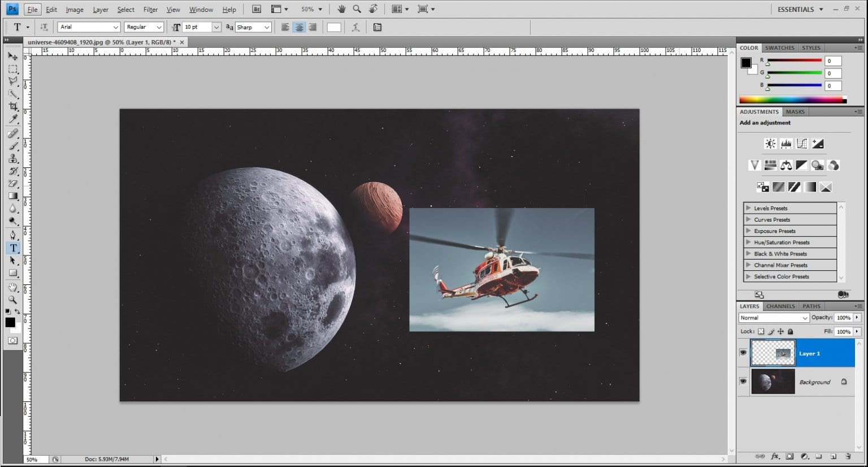Expand the Black & White Presets group
The height and width of the screenshot is (467, 868).
click(749, 253)
